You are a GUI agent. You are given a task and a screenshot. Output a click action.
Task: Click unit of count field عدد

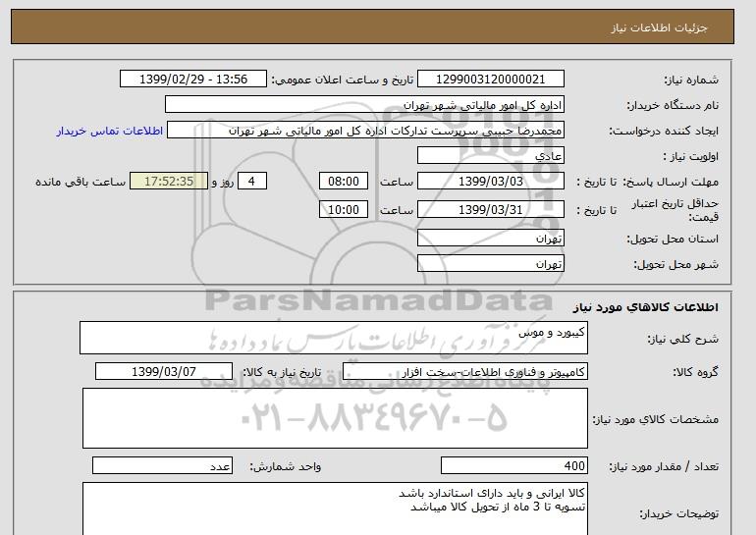[x=162, y=465]
